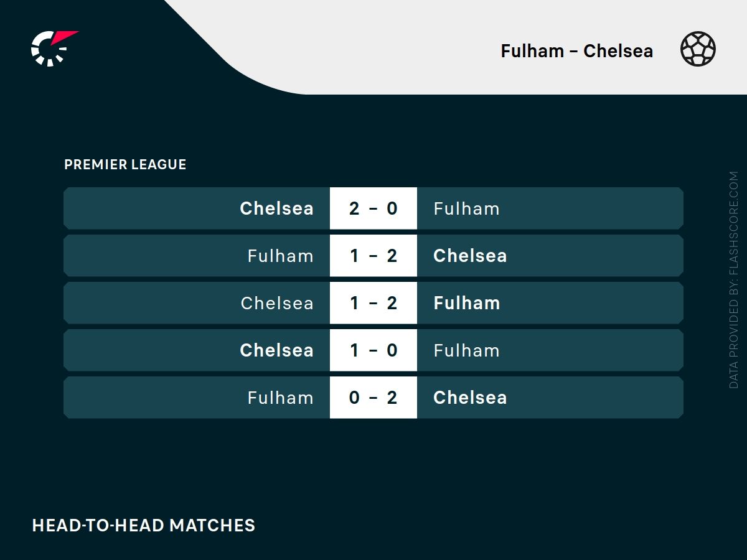This screenshot has height=560, width=747.
Task: Open the PREMIER LEAGUE competition label
Action: click(x=125, y=165)
